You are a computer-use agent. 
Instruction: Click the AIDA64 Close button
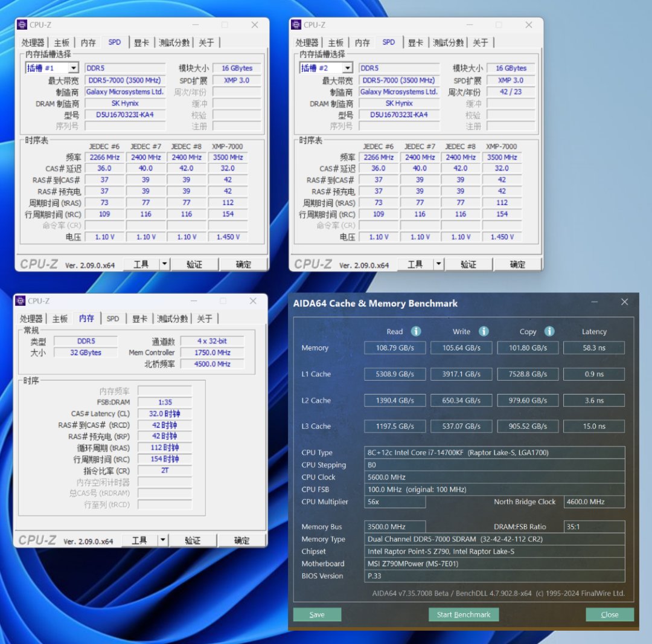610,614
